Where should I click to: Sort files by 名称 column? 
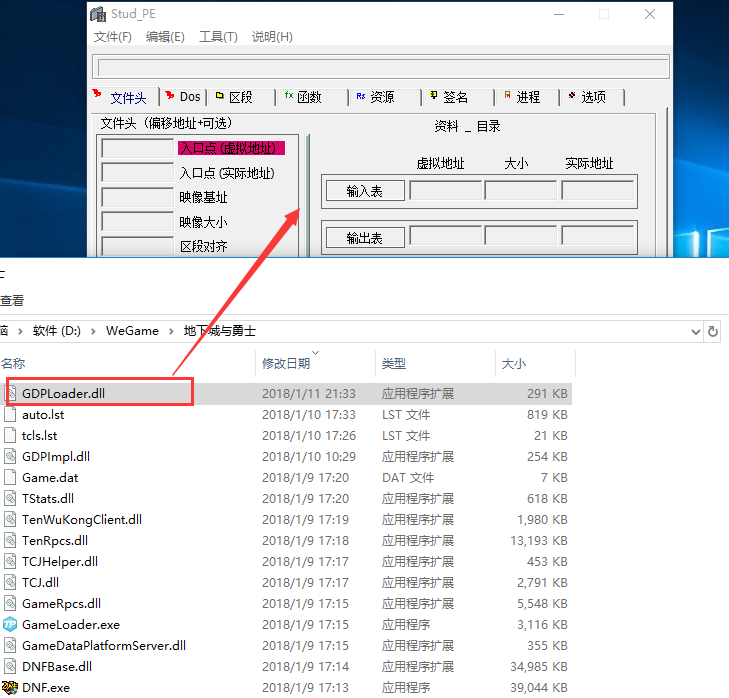click(x=13, y=363)
